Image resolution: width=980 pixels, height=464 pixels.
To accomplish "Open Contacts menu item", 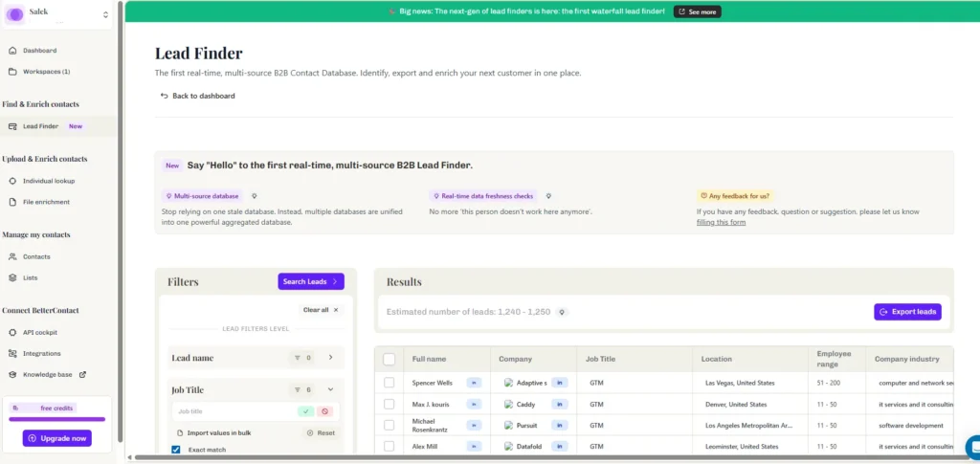I will 36,256.
